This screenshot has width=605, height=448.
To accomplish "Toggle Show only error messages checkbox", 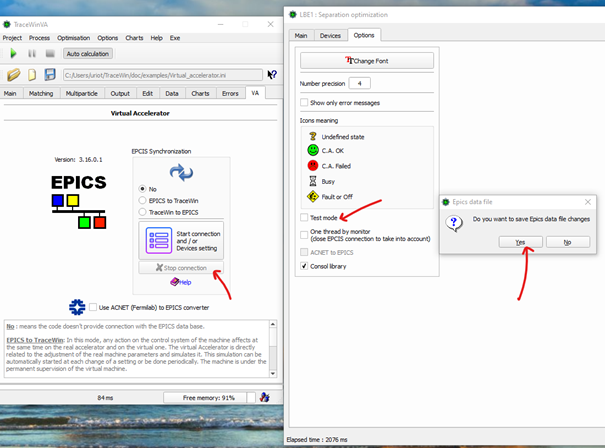I will [x=304, y=102].
